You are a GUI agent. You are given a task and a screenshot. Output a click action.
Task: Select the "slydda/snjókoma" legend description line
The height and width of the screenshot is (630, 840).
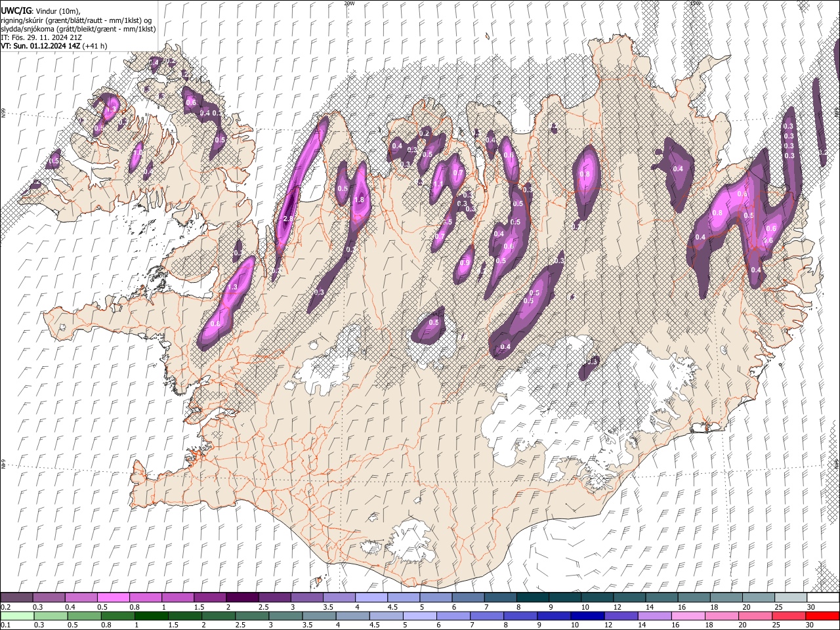pyautogui.click(x=78, y=29)
